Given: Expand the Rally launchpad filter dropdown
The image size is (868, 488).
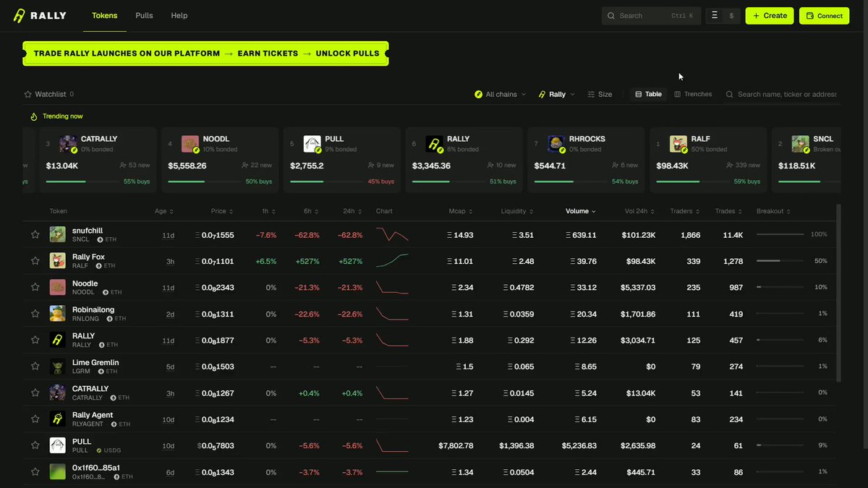Looking at the screenshot, I should 557,95.
